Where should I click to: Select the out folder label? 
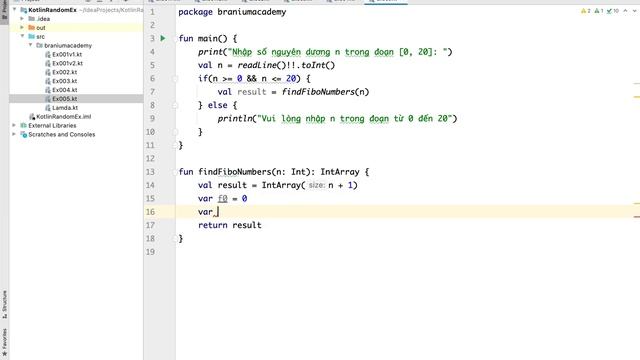(x=41, y=28)
